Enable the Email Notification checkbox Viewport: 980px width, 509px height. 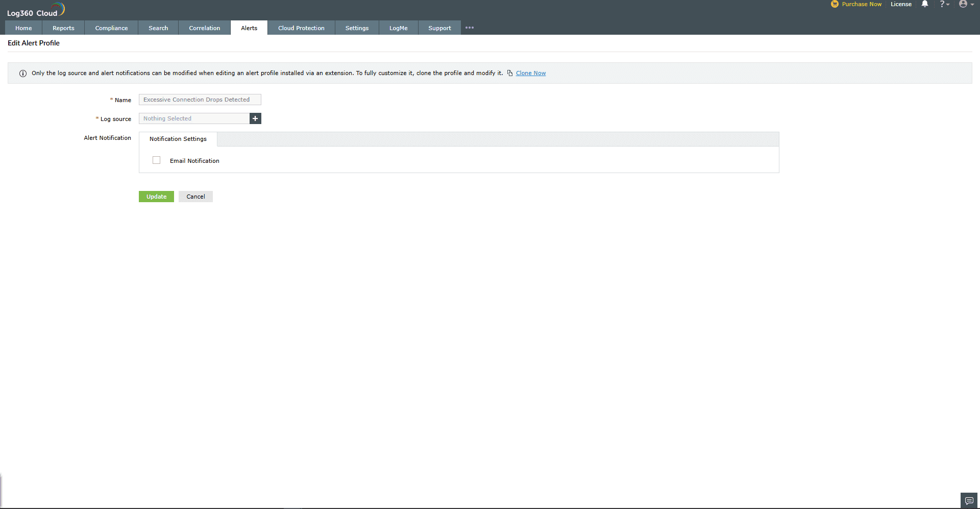[x=156, y=160]
